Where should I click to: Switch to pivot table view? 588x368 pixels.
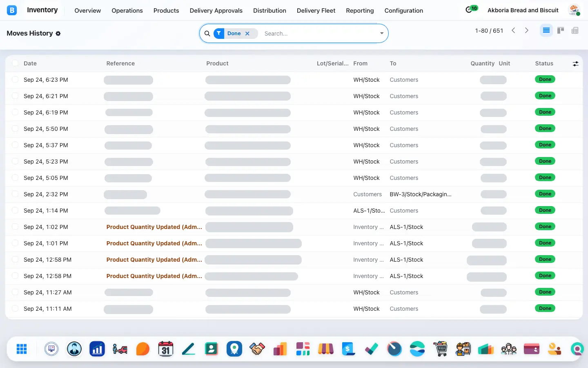(575, 30)
